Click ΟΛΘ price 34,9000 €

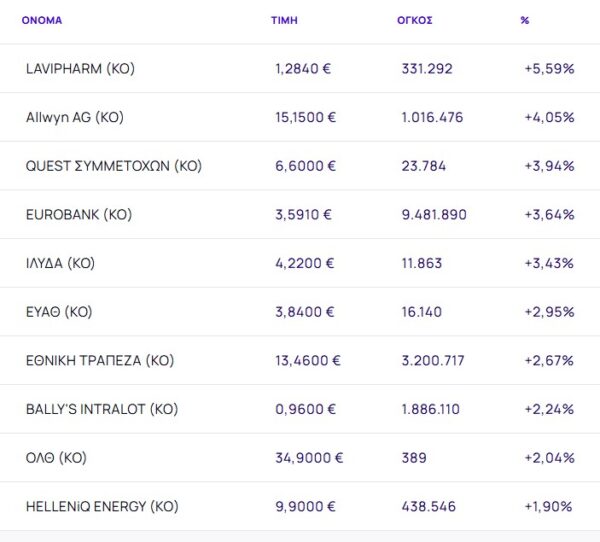coord(308,458)
